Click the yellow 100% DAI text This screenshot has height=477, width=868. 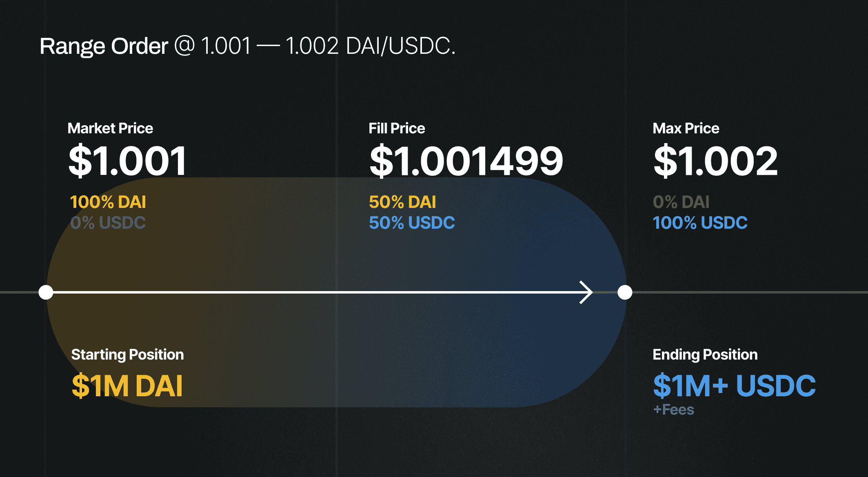coord(108,202)
